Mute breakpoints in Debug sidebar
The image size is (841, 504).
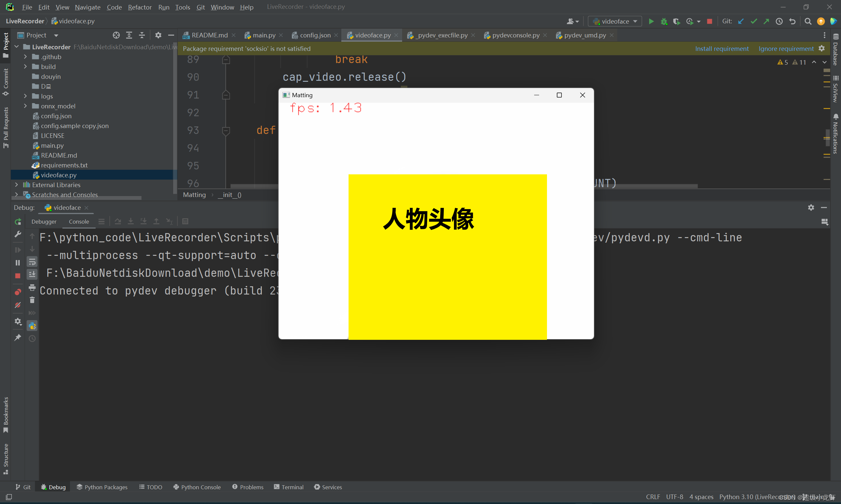18,305
